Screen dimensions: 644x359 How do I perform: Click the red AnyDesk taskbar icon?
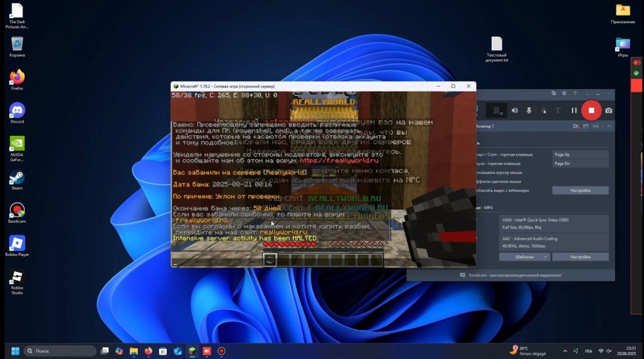click(207, 351)
